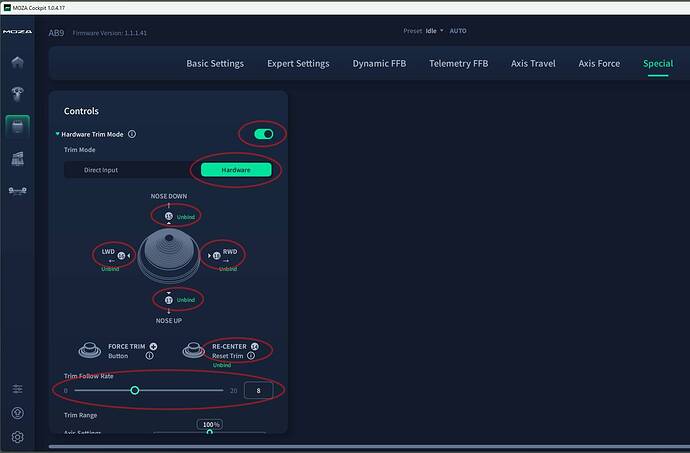Click the Re-Center push-button illustration
Screen dimensions: 690x453
click(x=194, y=350)
